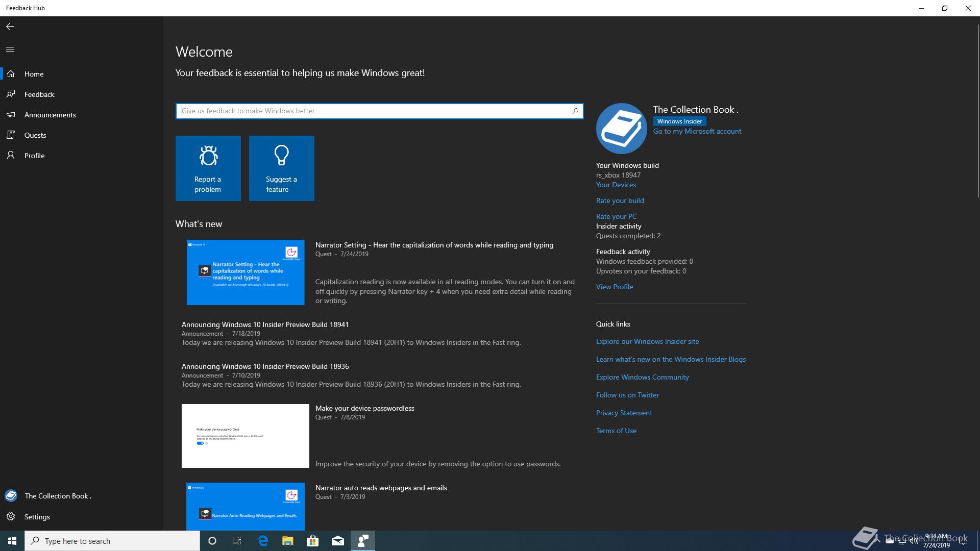Click the Rate your build link
This screenshot has width=980, height=551.
620,201
